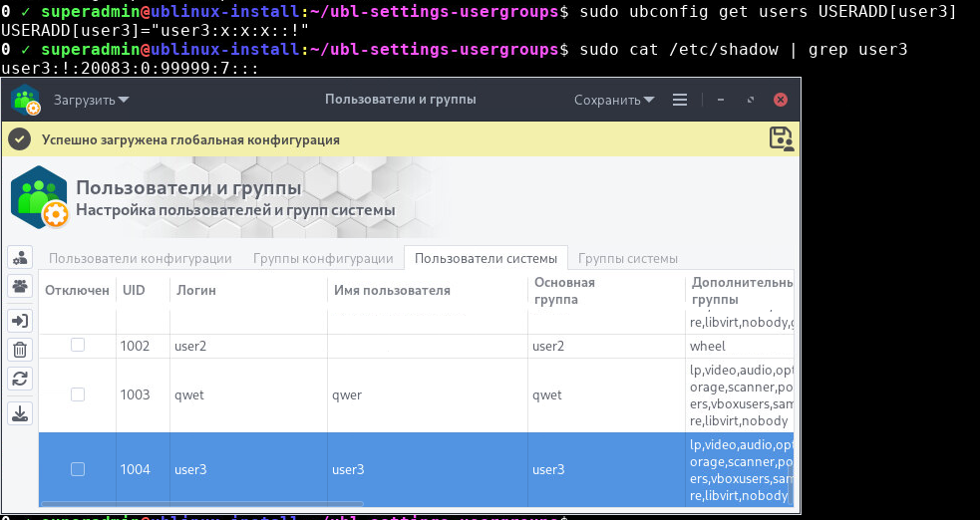Toggle the disabled checkbox for qwet
980x520 pixels.
pos(78,394)
